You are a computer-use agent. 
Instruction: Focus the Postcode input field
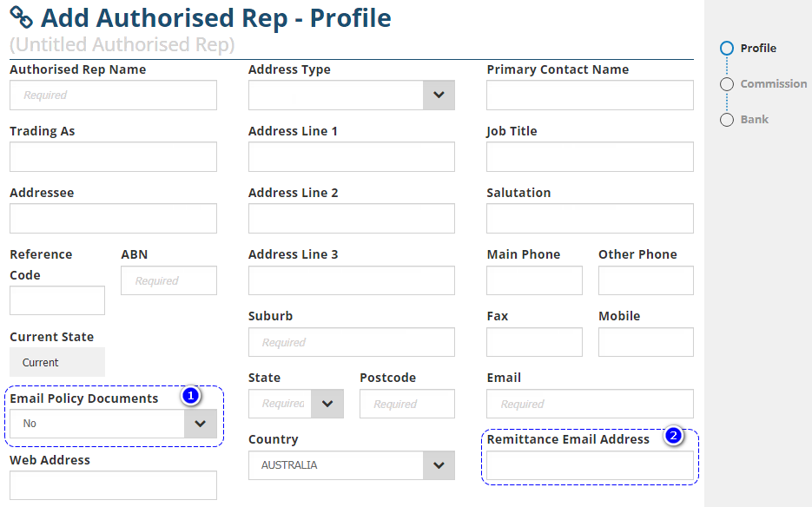[406, 404]
